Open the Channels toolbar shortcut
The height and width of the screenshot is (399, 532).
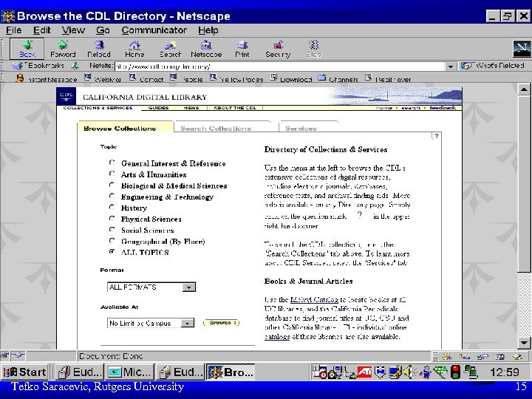click(x=338, y=79)
